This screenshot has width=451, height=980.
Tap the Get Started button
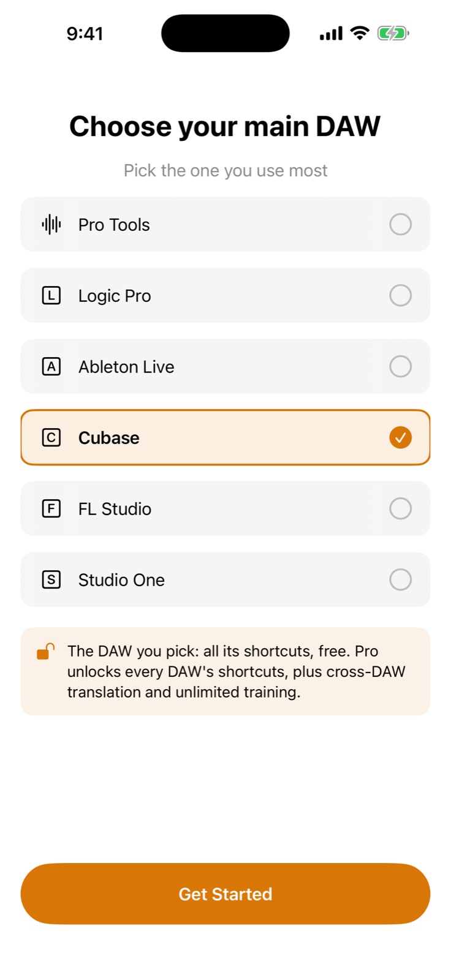[x=225, y=894]
